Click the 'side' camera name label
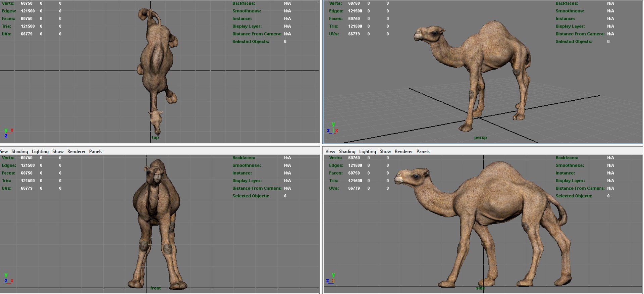644x294 pixels. [480, 288]
